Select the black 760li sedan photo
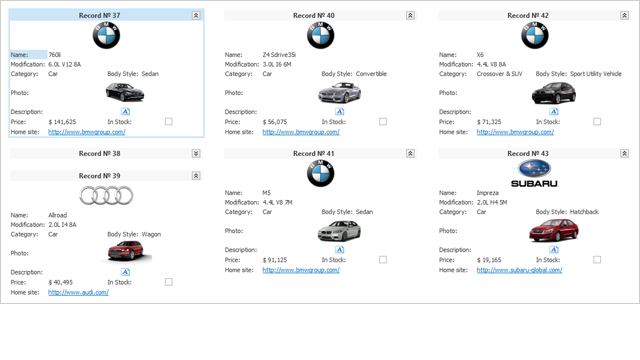640x360 pixels. pyautogui.click(x=125, y=92)
